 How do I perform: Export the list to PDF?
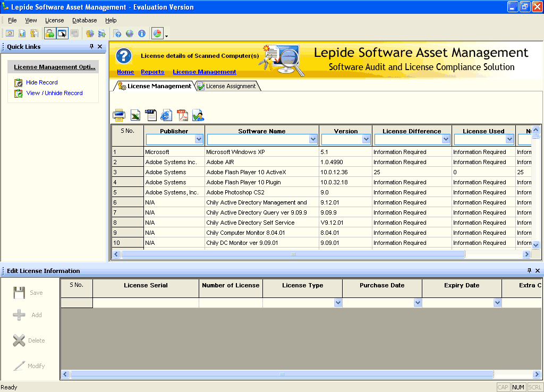[183, 115]
